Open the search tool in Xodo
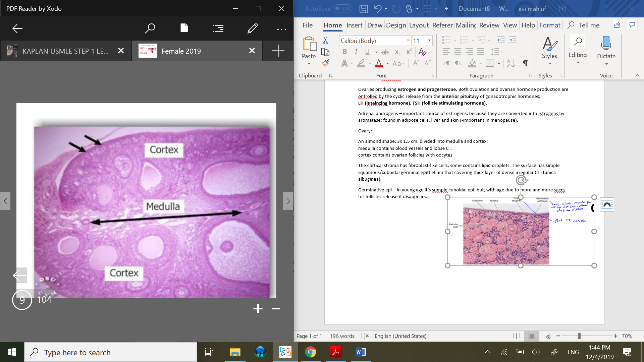 [150, 28]
